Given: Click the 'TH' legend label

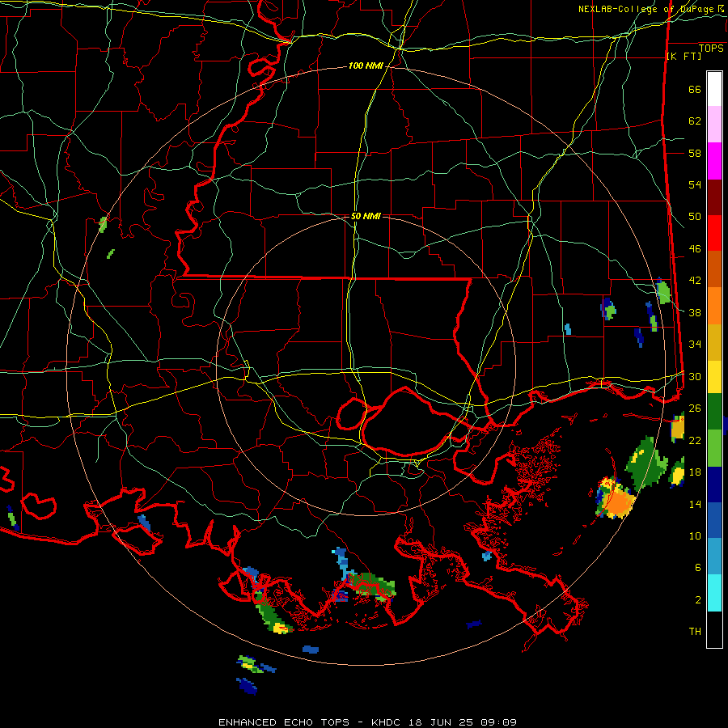Looking at the screenshot, I should tap(695, 631).
